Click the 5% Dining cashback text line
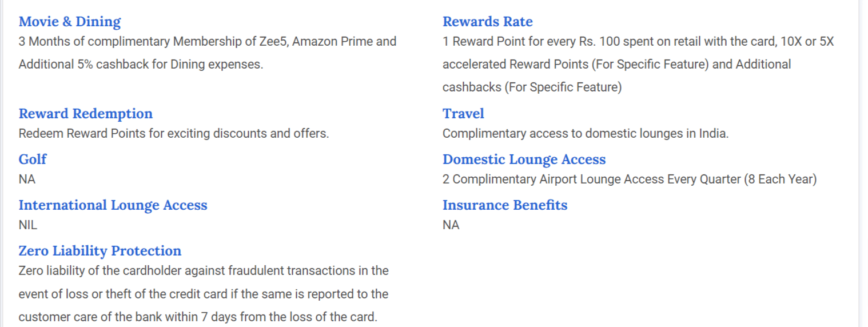This screenshot has width=868, height=327. coord(141,65)
